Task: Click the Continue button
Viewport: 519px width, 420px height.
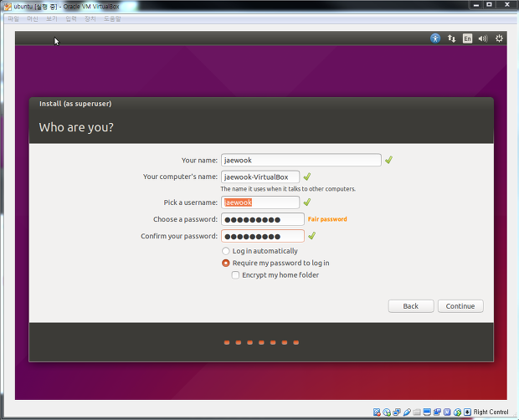Action: click(460, 306)
